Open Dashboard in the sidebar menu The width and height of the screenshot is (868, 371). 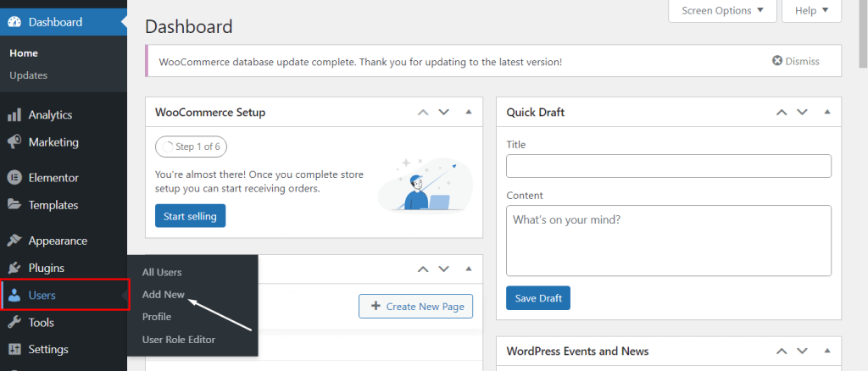pos(64,22)
